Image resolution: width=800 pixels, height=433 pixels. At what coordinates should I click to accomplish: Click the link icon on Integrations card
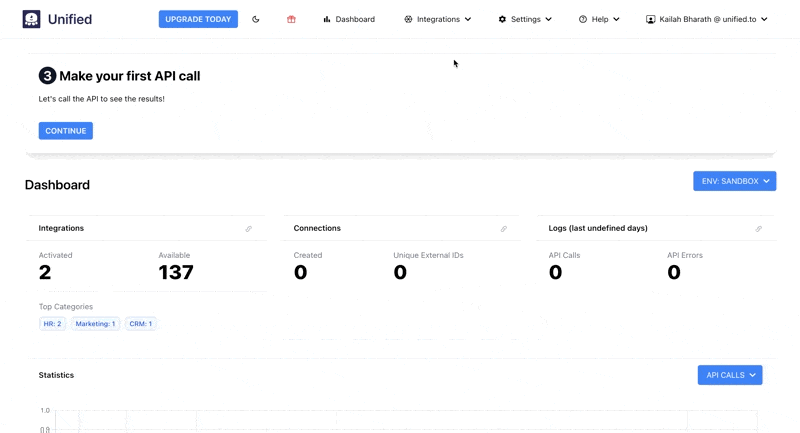click(x=249, y=229)
